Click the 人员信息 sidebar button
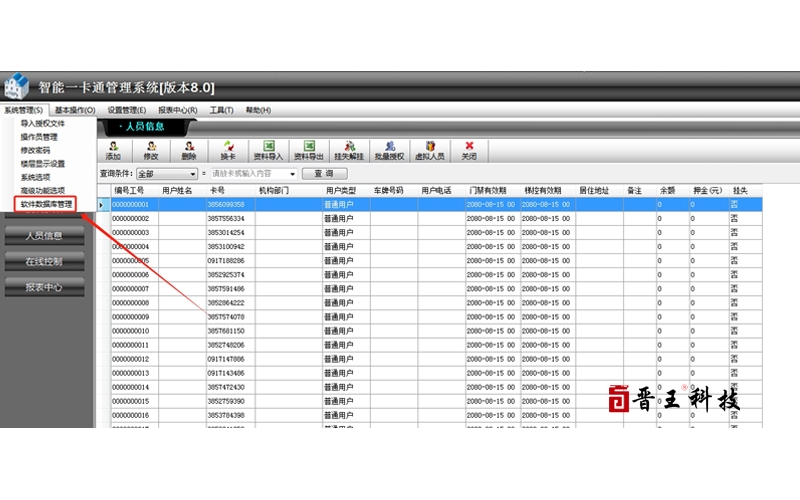Screen dimensions: 800x500 pos(44,235)
